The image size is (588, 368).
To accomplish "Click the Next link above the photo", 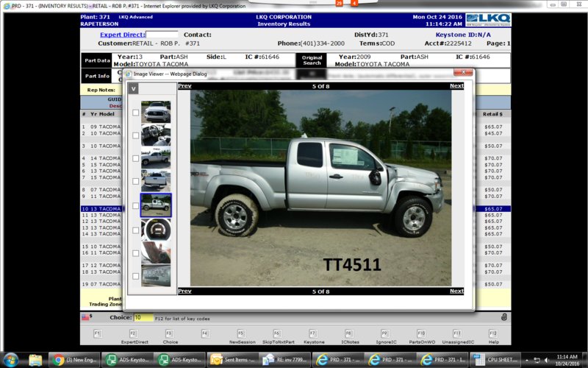I will (x=456, y=85).
